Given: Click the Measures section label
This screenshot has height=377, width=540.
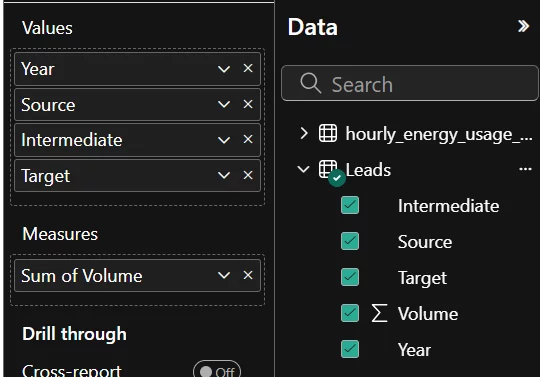Looking at the screenshot, I should click(x=60, y=234).
